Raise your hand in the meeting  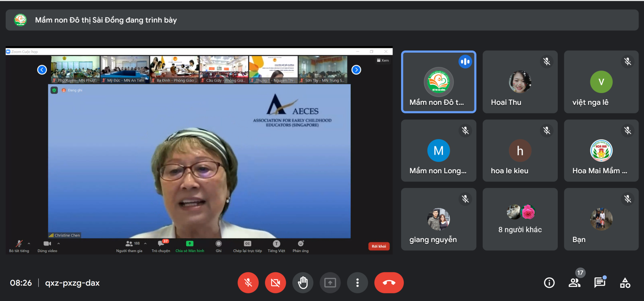pyautogui.click(x=303, y=283)
